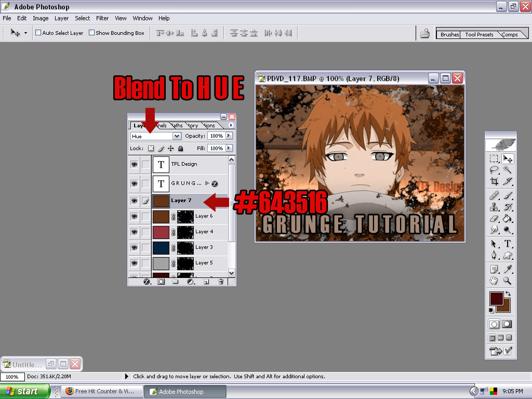Select the Eraser tool
The height and width of the screenshot is (399, 532).
pyautogui.click(x=494, y=219)
